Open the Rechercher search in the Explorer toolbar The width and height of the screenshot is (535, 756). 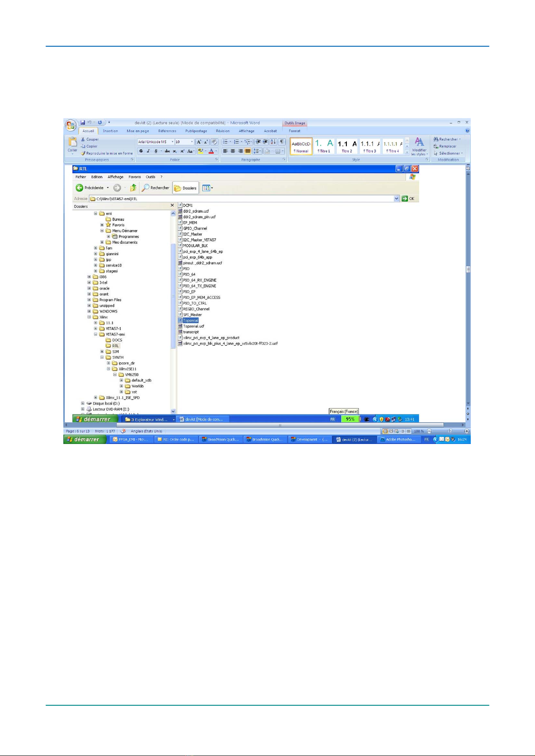click(155, 188)
